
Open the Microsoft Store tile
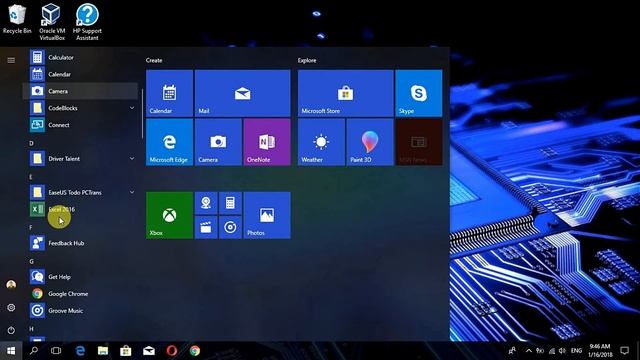coord(346,93)
